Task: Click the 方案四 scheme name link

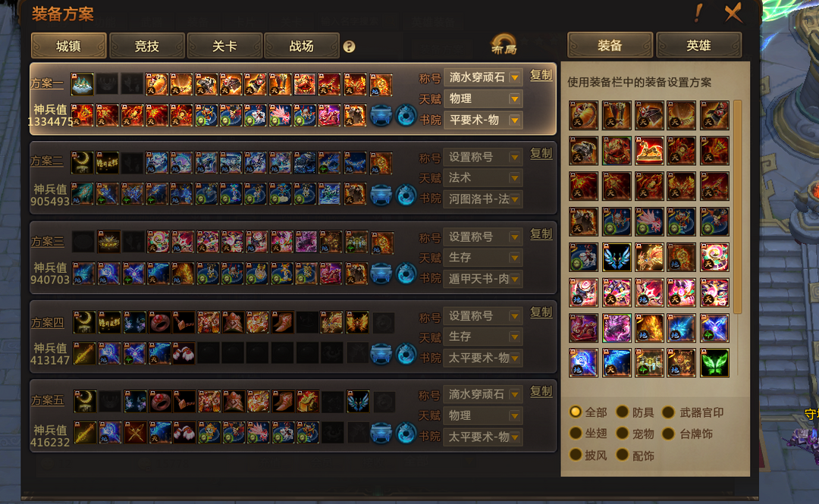Action: [x=48, y=323]
